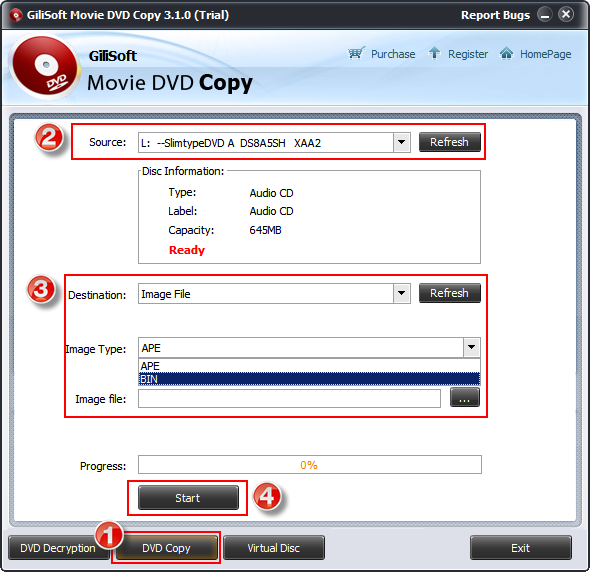This screenshot has height=572, width=590.
Task: Browse for image file with ellipsis button
Action: coord(465,398)
